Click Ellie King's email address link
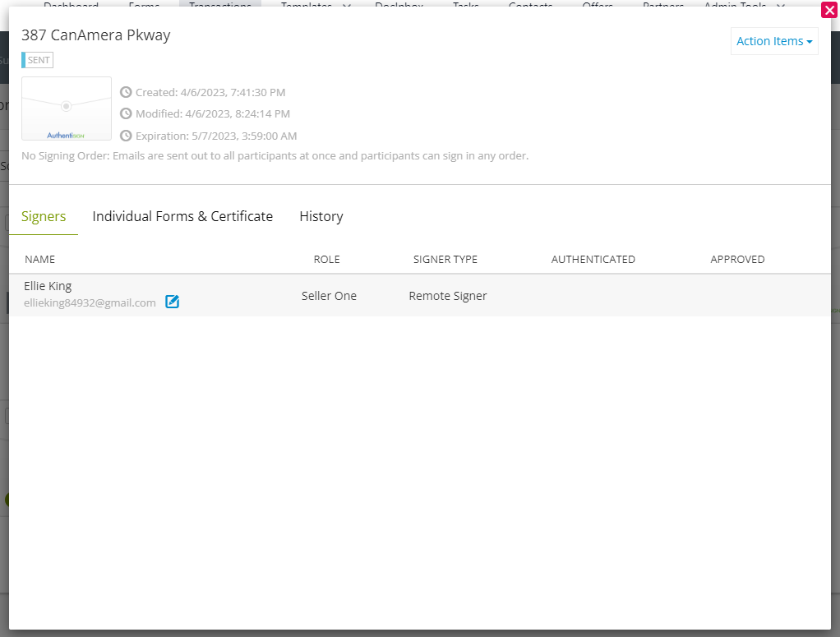This screenshot has width=840, height=637. tap(89, 302)
